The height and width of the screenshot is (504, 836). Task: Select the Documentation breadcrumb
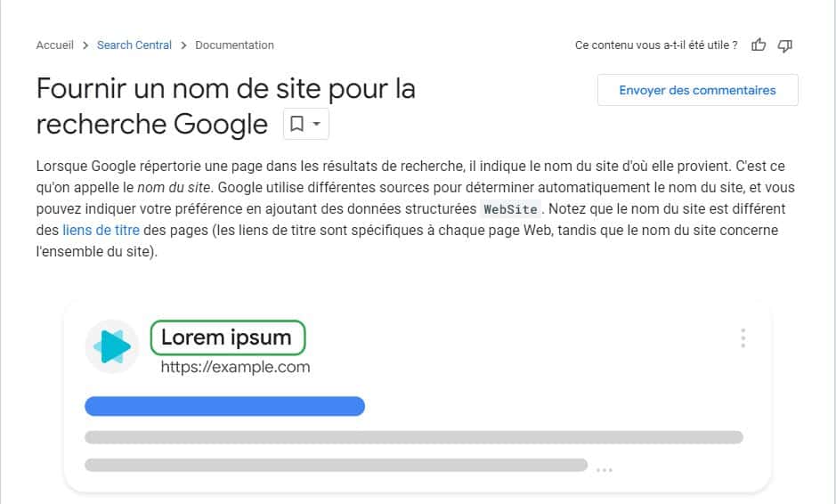[234, 45]
